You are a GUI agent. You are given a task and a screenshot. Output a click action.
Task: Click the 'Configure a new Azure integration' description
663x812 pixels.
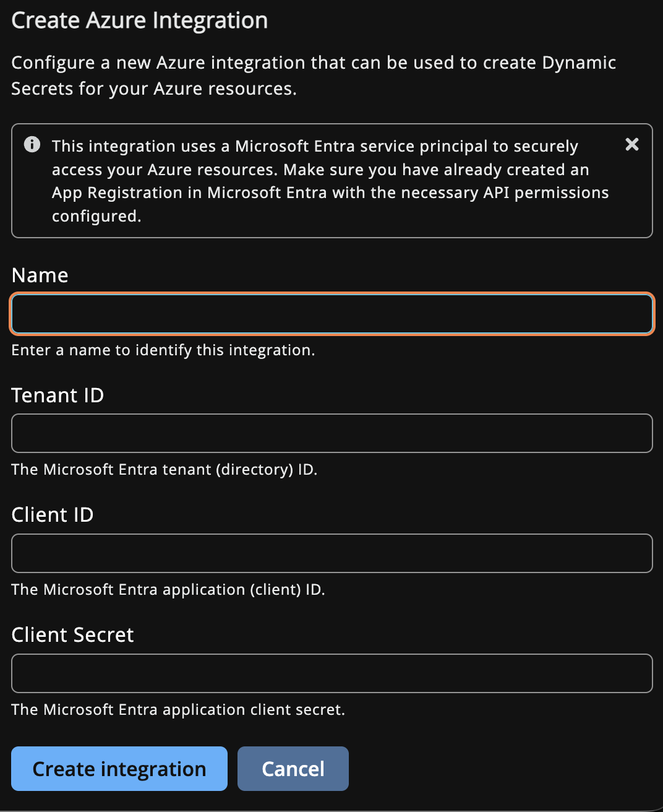click(x=314, y=76)
